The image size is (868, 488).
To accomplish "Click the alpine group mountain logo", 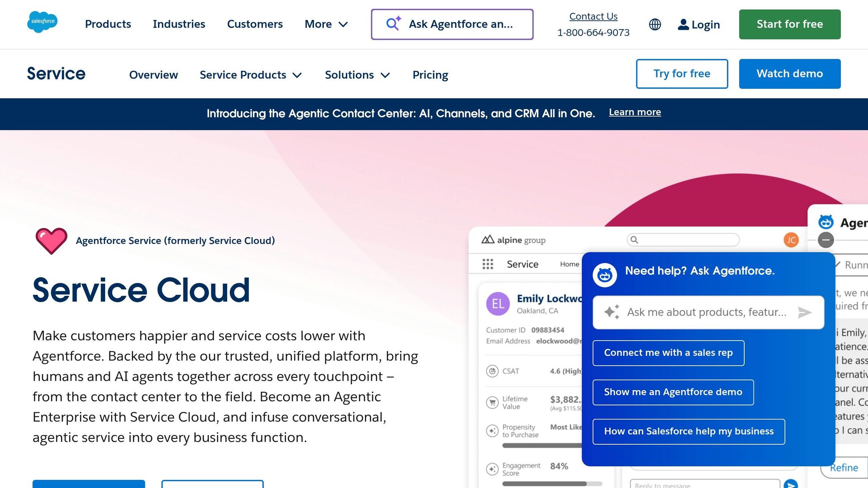I will click(x=488, y=239).
